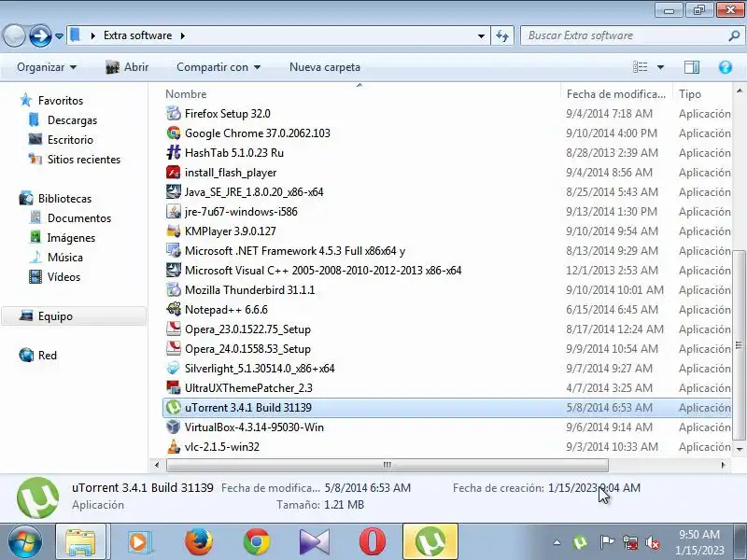Viewport: 747px width, 560px height.
Task: Click the uTorrent taskbar button
Action: point(430,541)
